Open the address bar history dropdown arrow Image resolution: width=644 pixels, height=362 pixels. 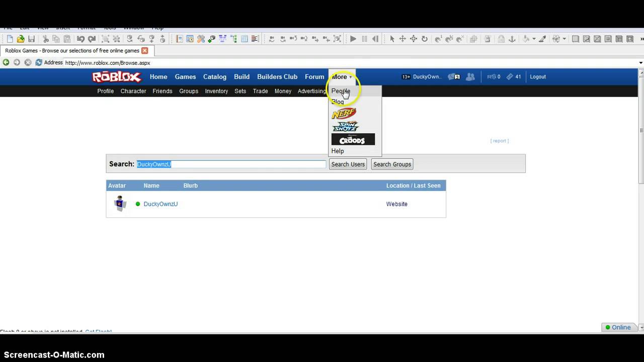[640, 63]
